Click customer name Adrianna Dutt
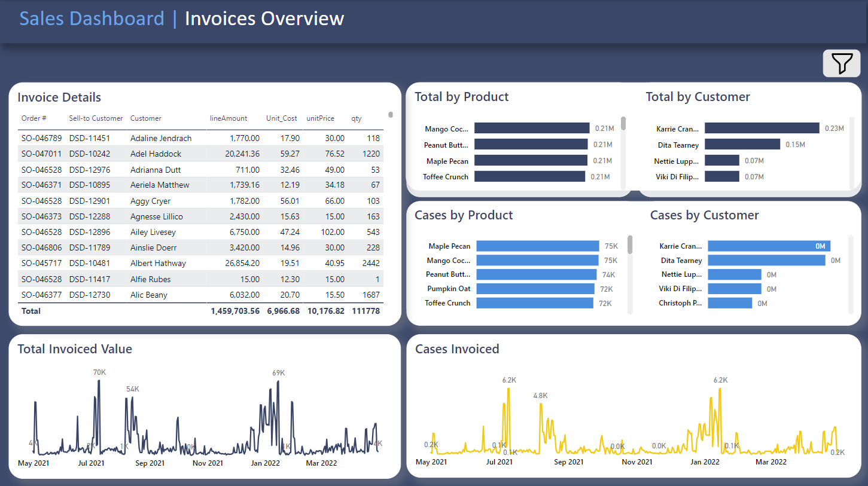 156,170
